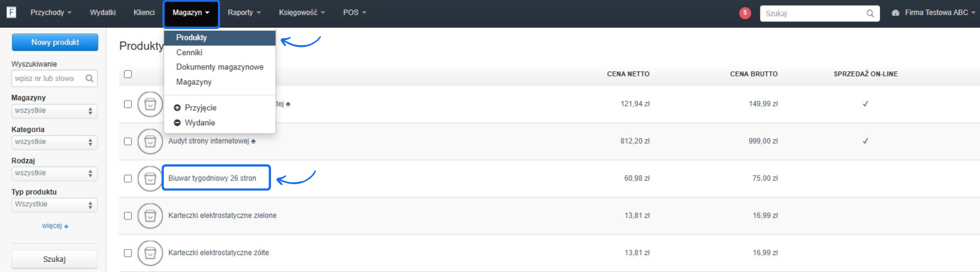Click the F logo home icon
980x273 pixels.
click(x=11, y=12)
